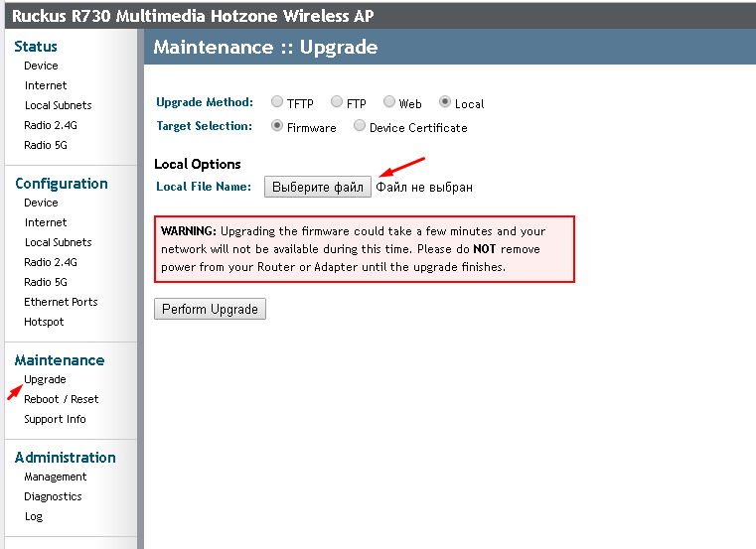The width and height of the screenshot is (756, 549).
Task: Click the Local File Name label
Action: [x=204, y=187]
